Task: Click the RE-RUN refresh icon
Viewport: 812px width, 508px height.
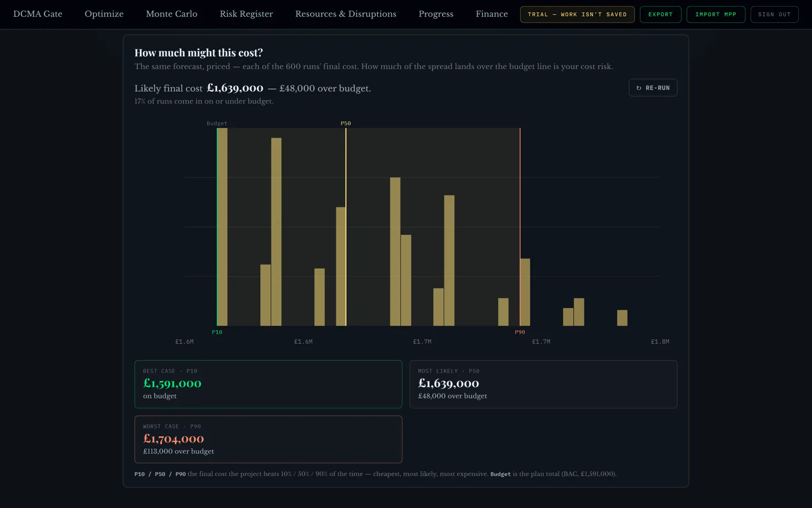Action: pyautogui.click(x=638, y=88)
